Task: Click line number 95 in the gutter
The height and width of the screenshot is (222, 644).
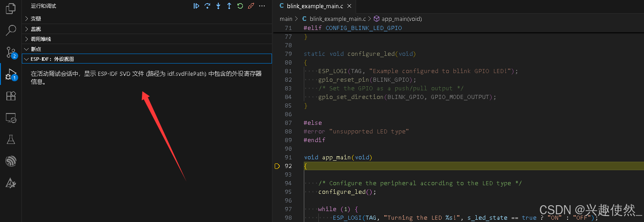Action: [x=288, y=192]
